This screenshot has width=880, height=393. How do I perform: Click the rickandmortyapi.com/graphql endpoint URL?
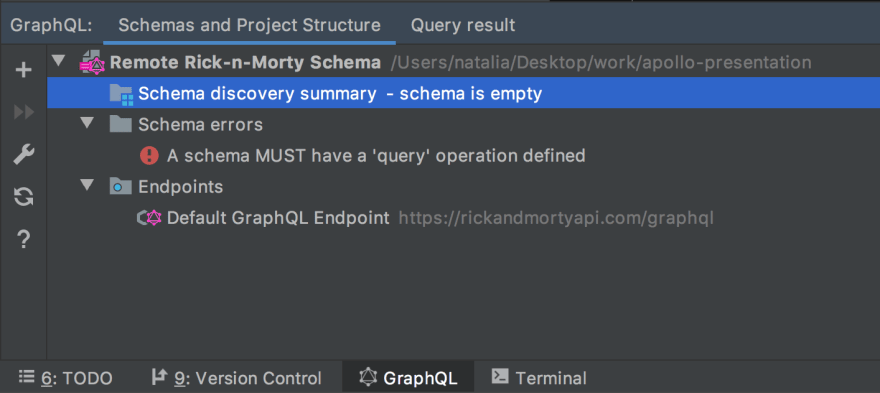coord(556,218)
